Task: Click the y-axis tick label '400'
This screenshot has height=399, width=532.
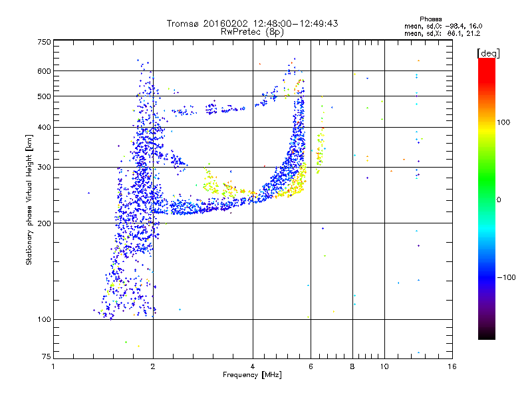Action: (44, 128)
